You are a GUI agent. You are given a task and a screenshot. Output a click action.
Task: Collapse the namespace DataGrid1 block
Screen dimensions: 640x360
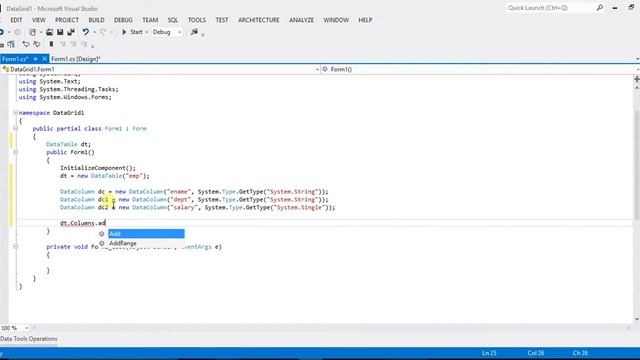pyautogui.click(x=15, y=113)
